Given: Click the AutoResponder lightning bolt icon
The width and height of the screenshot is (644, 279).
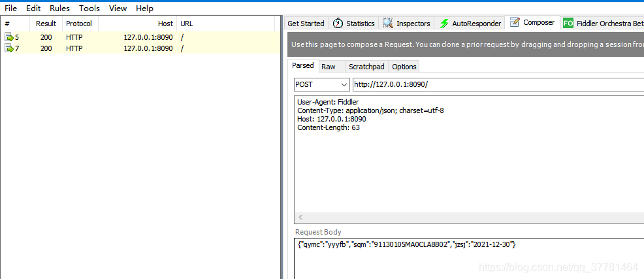Looking at the screenshot, I should [444, 24].
